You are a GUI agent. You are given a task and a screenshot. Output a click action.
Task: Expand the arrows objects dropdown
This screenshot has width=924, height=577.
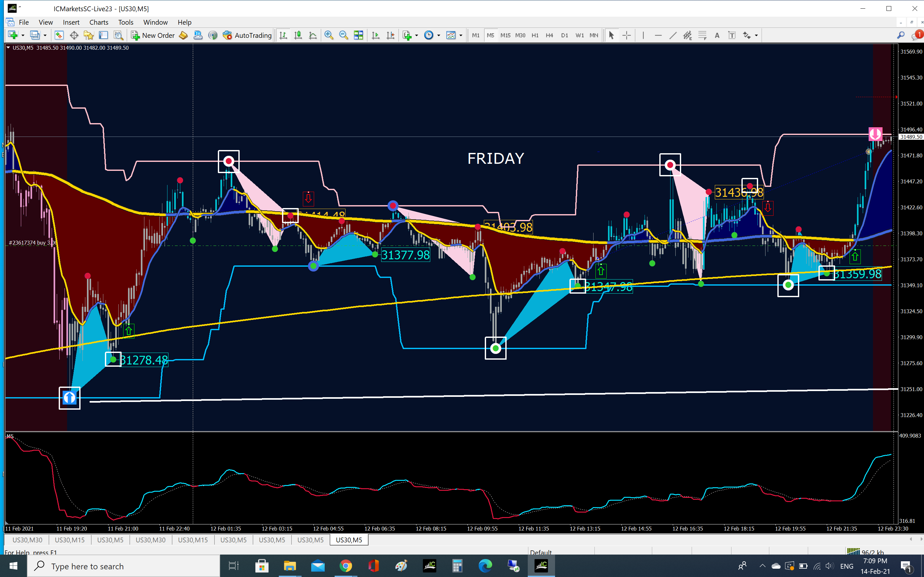[x=757, y=35]
